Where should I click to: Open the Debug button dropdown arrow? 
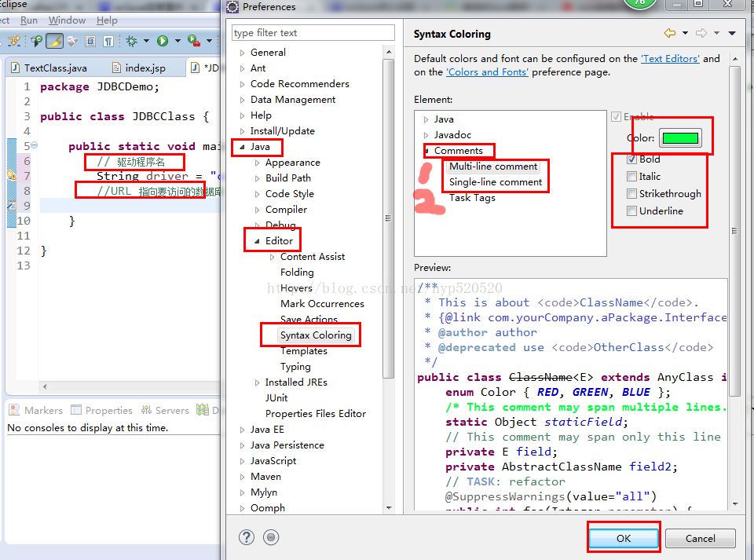pyautogui.click(x=146, y=42)
